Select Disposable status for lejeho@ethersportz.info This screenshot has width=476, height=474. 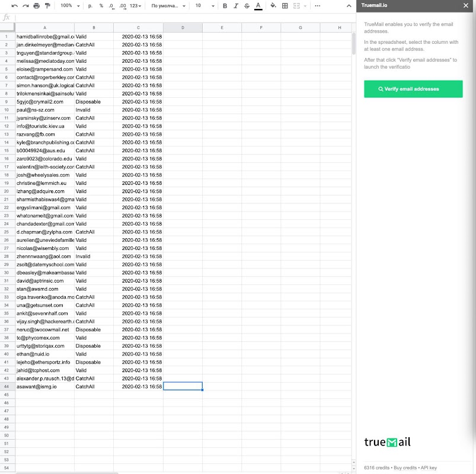coord(94,362)
